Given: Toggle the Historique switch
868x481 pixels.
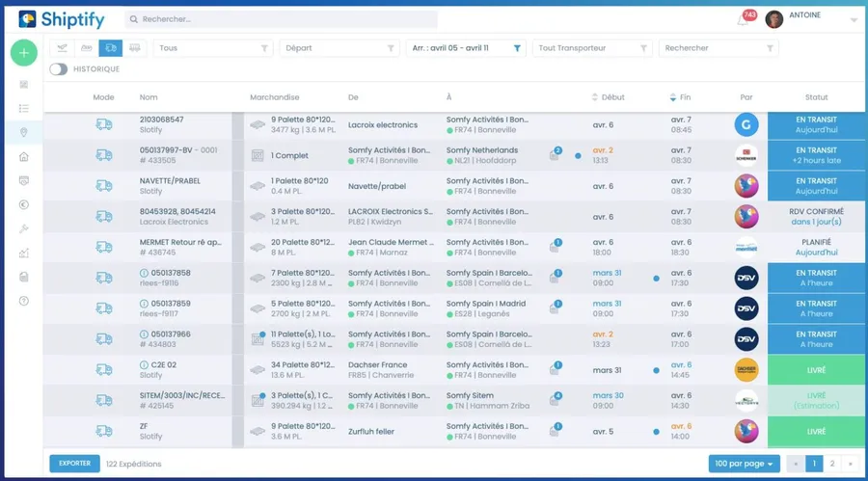Looking at the screenshot, I should (x=58, y=69).
